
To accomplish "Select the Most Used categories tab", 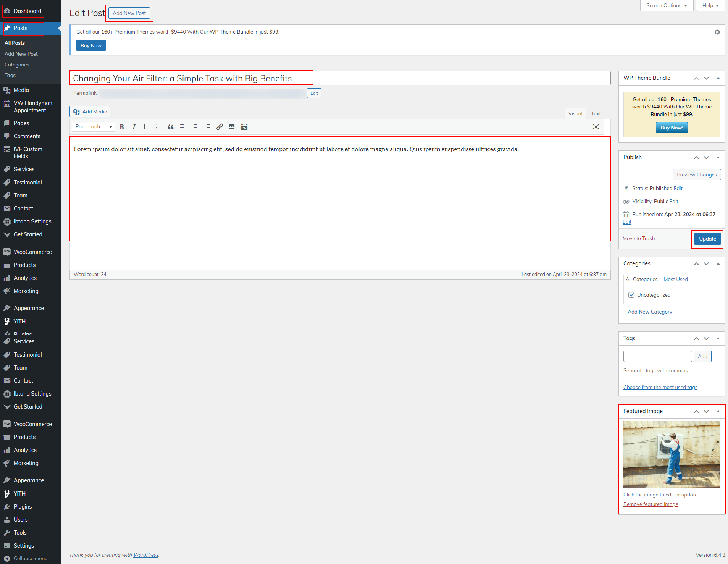I will point(675,279).
